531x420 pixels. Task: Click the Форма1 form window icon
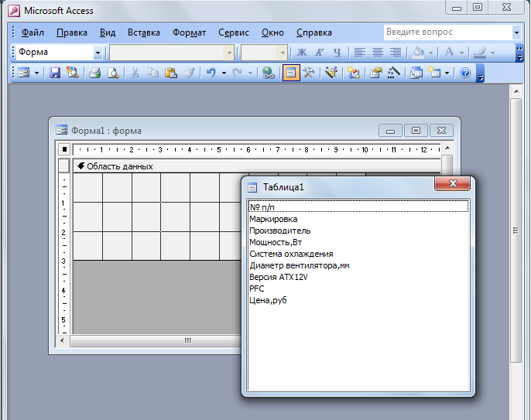(61, 130)
